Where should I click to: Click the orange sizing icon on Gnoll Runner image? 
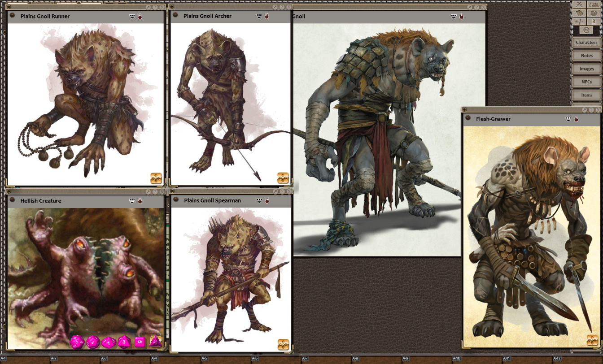(156, 178)
